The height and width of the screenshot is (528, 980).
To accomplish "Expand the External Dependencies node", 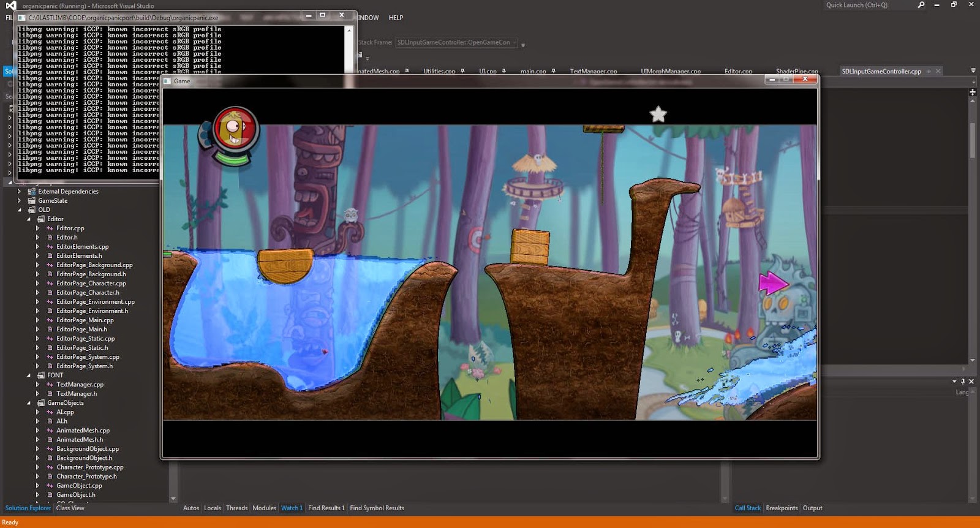I will pyautogui.click(x=20, y=192).
